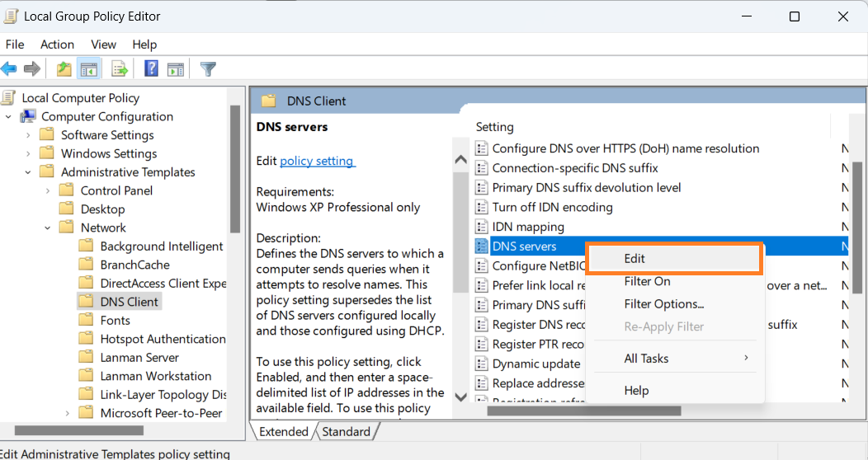Open the Action menu in menu bar
The width and height of the screenshot is (868, 460).
coord(57,45)
